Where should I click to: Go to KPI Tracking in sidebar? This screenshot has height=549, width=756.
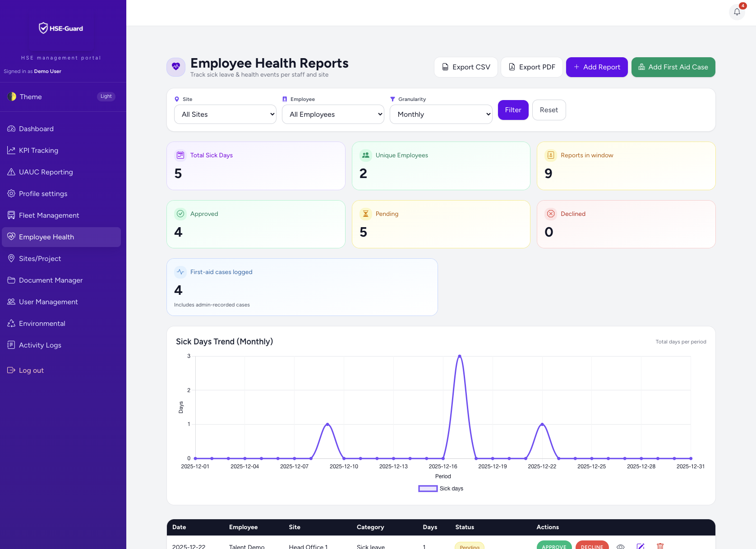38,151
